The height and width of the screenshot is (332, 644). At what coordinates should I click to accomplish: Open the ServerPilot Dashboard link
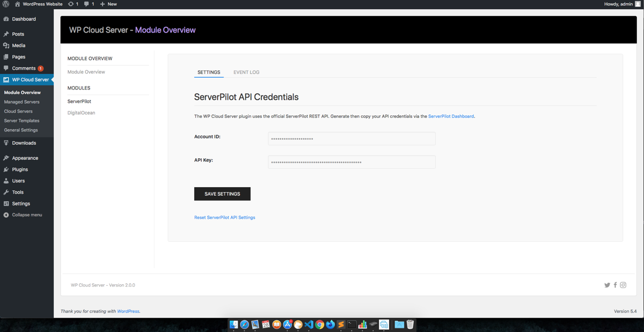[x=451, y=116]
